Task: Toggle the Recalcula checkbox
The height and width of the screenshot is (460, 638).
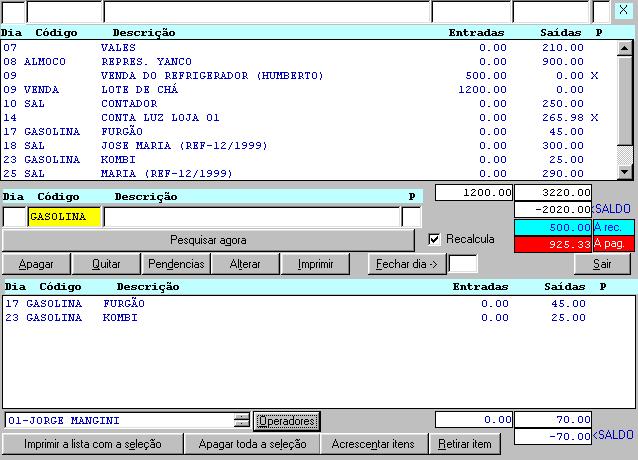Action: click(434, 240)
